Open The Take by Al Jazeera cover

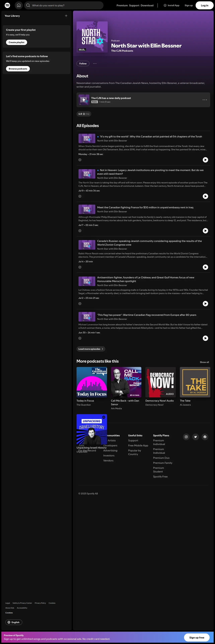click(x=195, y=382)
